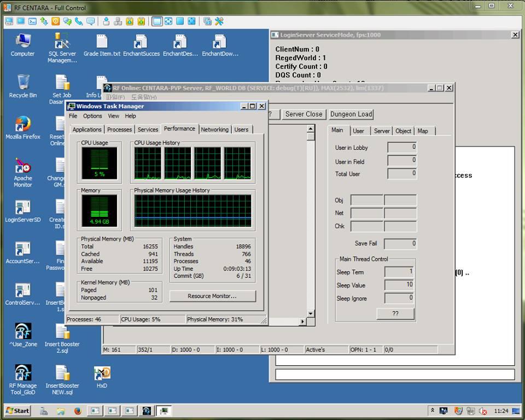Click the ?? button under Main Thread Control
525x420 pixels.
tap(395, 313)
